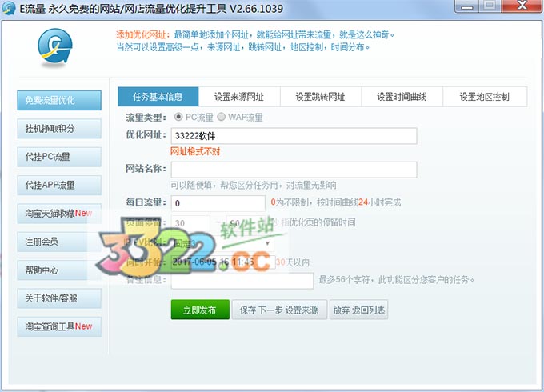
Task: Click the 网址格式不对 error text
Action: (195, 151)
